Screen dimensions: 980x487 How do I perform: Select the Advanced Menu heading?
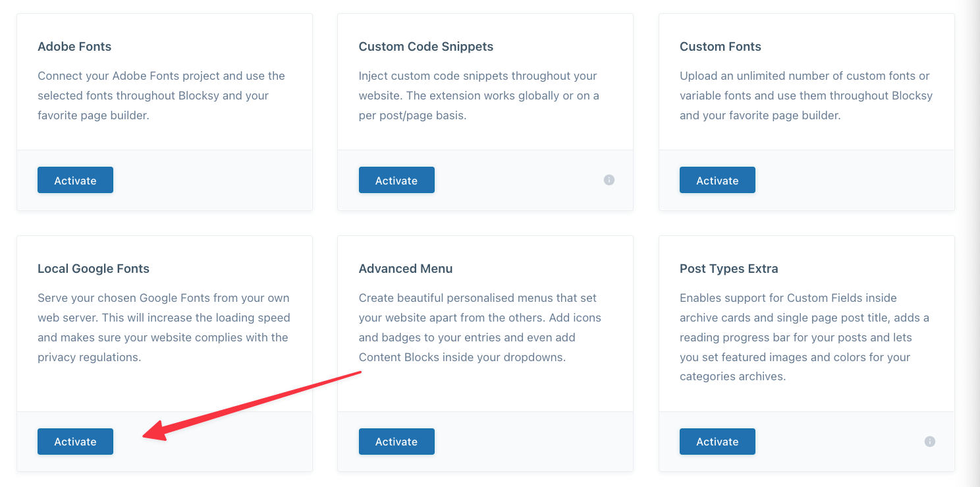click(406, 269)
